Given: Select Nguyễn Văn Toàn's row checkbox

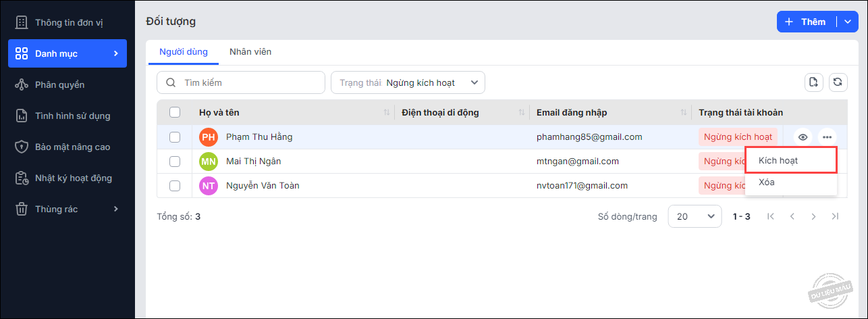Looking at the screenshot, I should [x=175, y=186].
